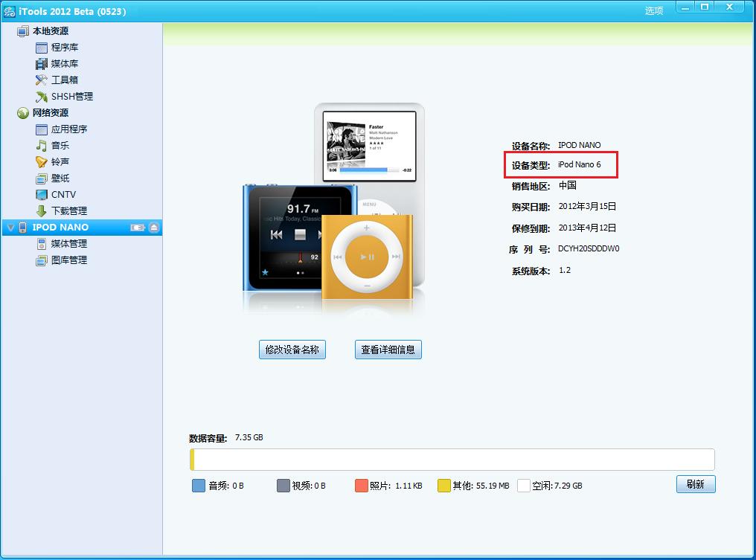Open 下载管理 download manager

point(69,211)
